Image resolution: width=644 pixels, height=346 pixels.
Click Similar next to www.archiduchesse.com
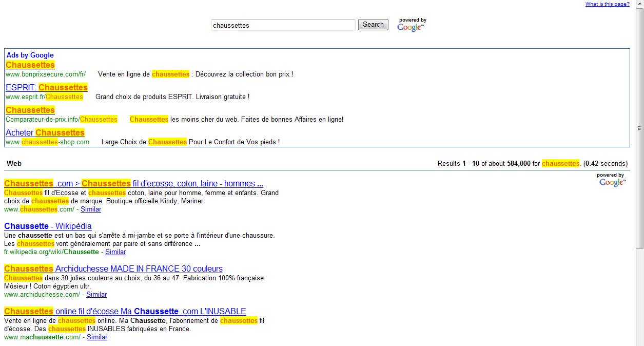click(96, 295)
